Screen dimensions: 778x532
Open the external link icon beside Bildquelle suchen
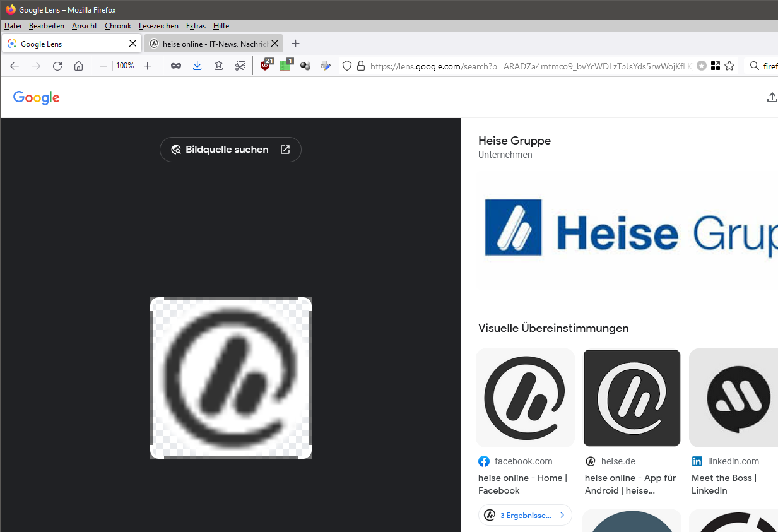click(285, 150)
